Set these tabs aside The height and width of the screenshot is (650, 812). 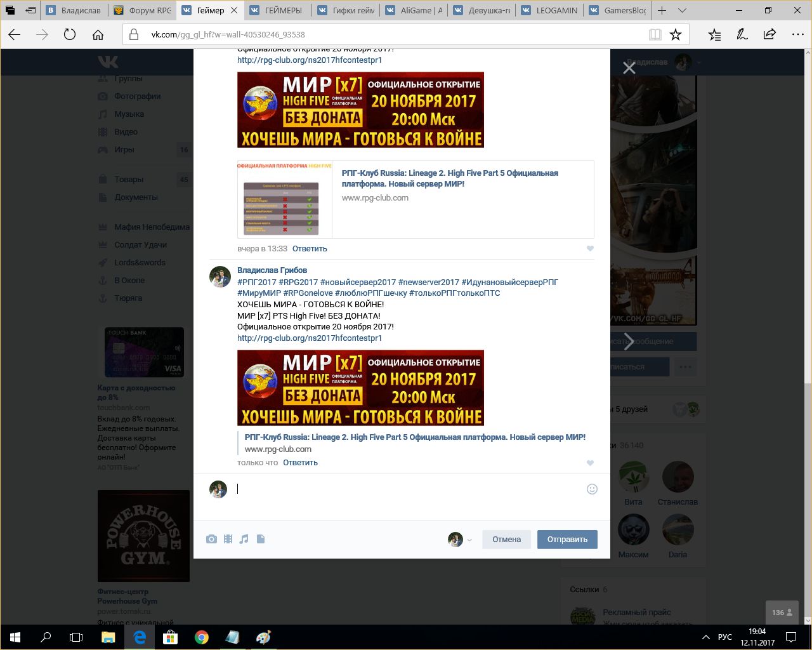(x=30, y=11)
